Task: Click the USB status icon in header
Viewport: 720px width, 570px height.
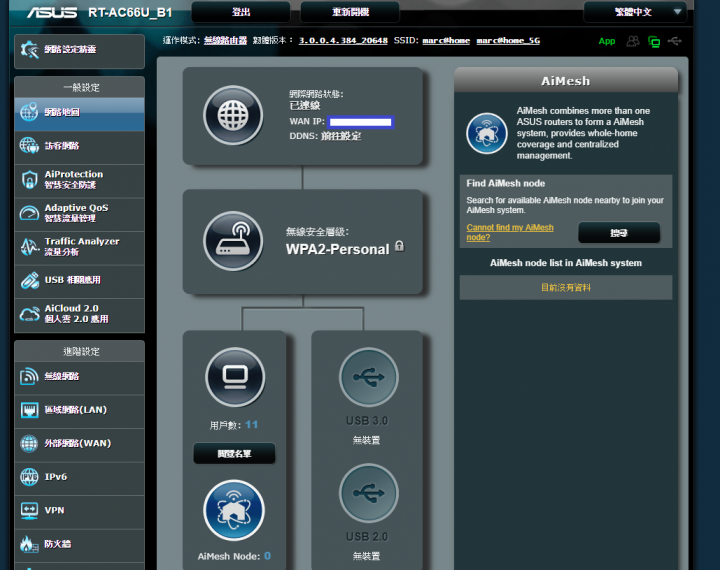Action: [675, 41]
